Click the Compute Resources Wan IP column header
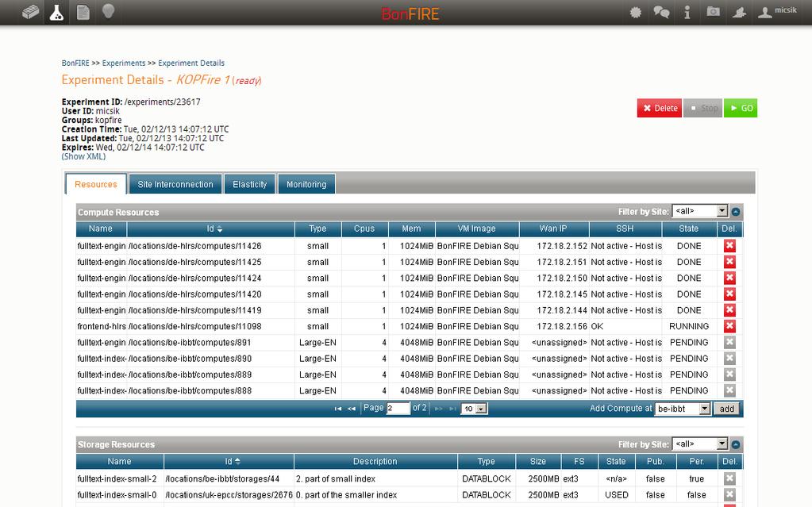 pos(553,229)
